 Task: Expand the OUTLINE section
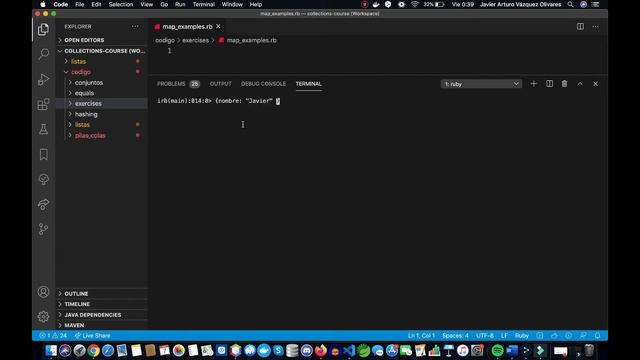[x=102, y=293]
